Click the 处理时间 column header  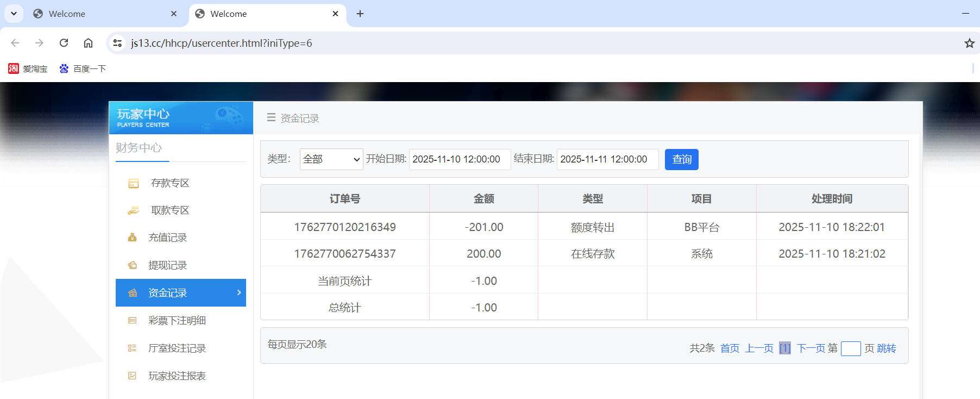(x=832, y=199)
